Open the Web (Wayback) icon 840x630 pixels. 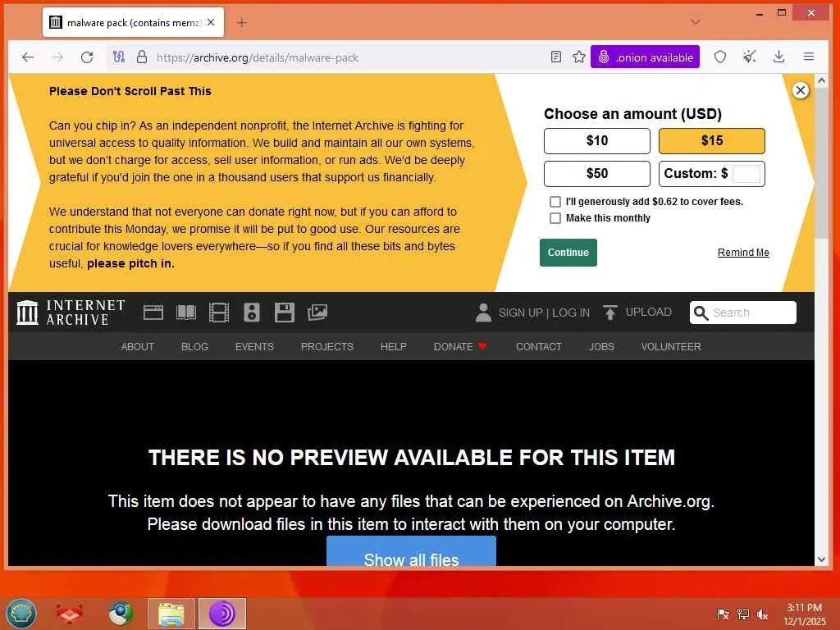(153, 313)
